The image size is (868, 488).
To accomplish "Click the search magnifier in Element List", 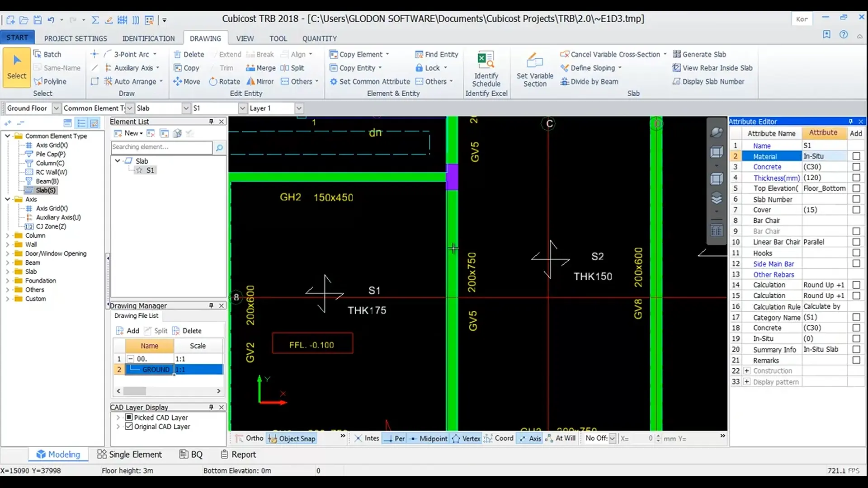I will pos(219,147).
